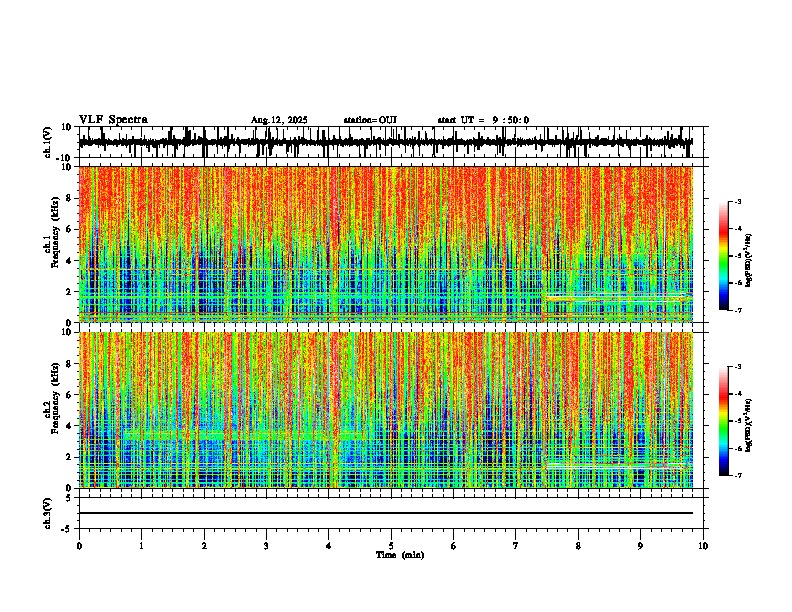Click the 4 kHz tick label of the ch.2 spectrogram
The width and height of the screenshot is (792, 612).
coord(70,426)
